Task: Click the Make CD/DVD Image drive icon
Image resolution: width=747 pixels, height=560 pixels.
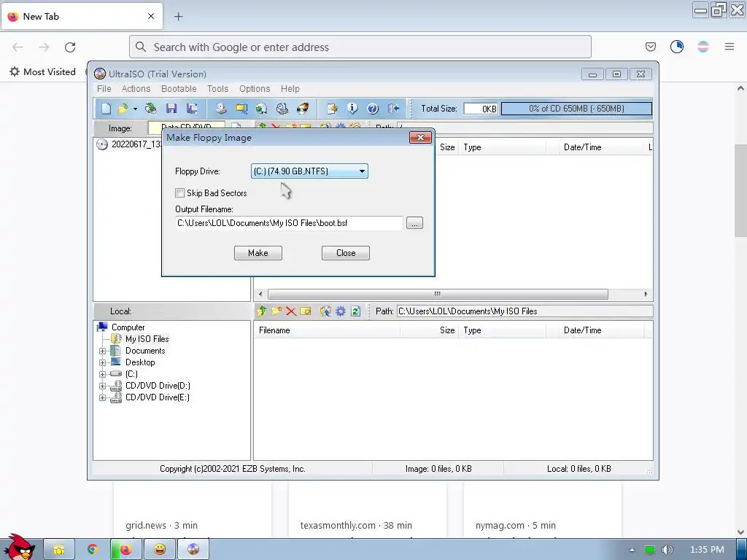Action: pos(220,109)
